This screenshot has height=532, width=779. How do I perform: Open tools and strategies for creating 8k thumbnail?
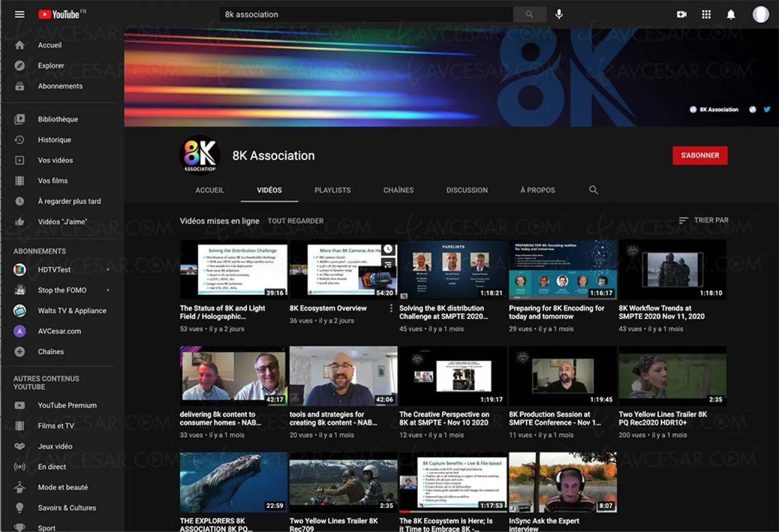click(x=343, y=376)
